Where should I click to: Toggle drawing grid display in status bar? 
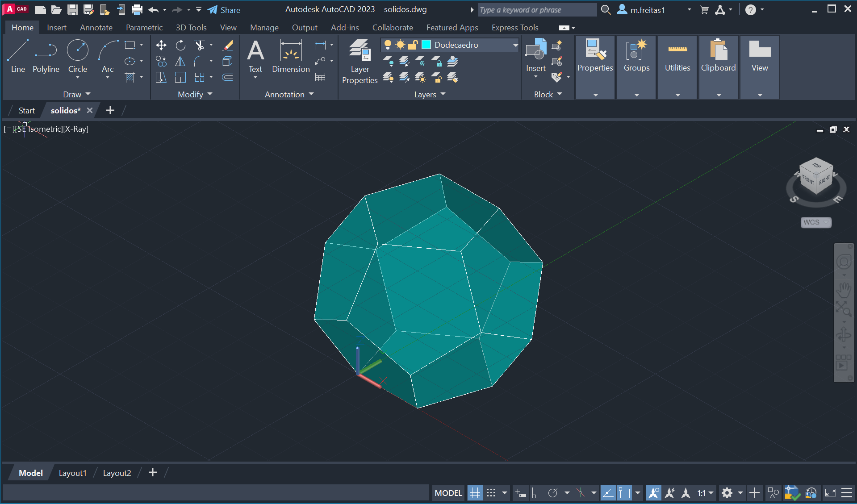click(475, 493)
